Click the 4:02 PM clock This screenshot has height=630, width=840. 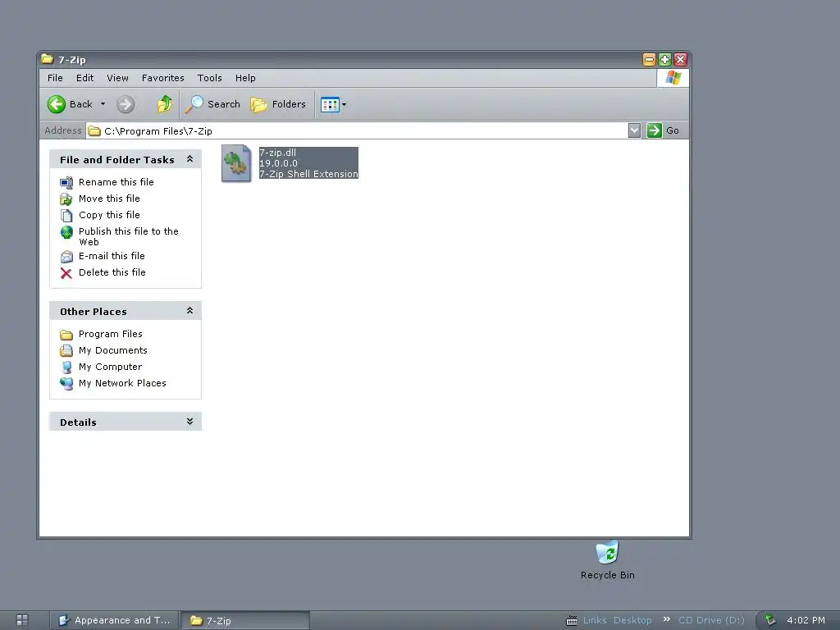coord(806,620)
